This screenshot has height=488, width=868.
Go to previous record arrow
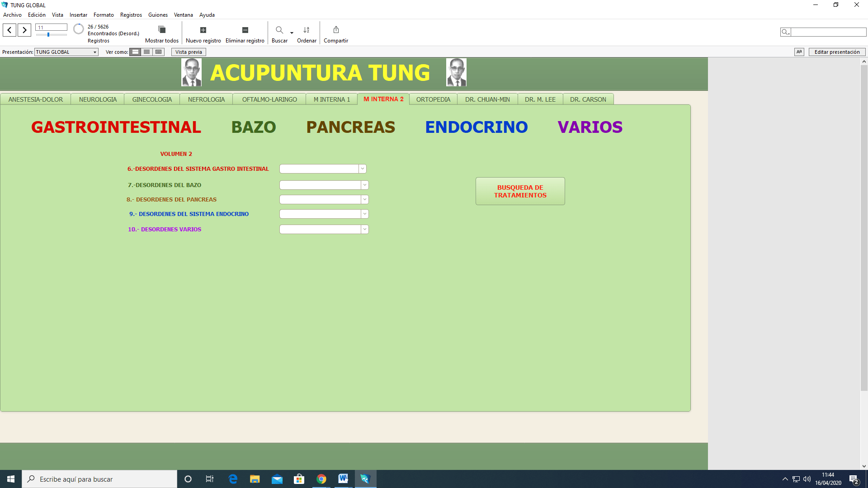click(9, 30)
